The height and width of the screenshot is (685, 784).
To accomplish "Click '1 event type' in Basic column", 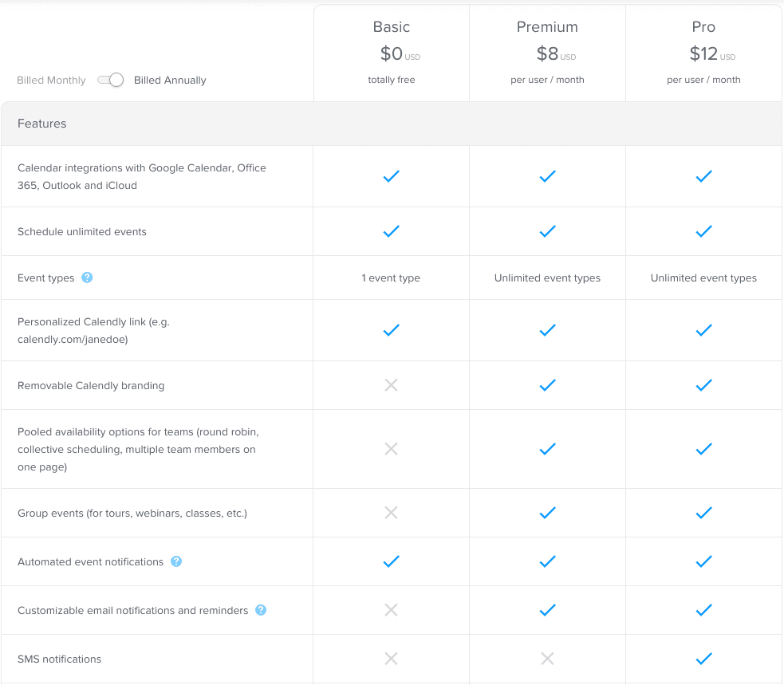I will pos(391,278).
